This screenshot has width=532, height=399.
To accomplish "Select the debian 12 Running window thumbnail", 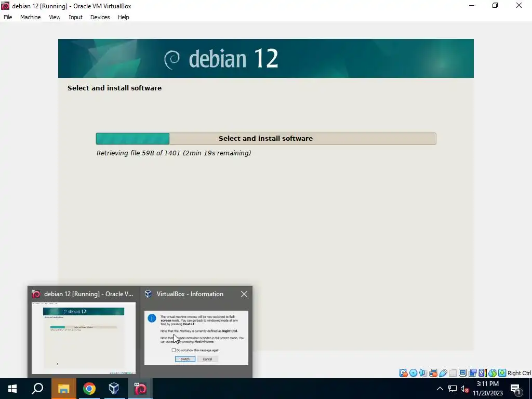I will tap(84, 338).
